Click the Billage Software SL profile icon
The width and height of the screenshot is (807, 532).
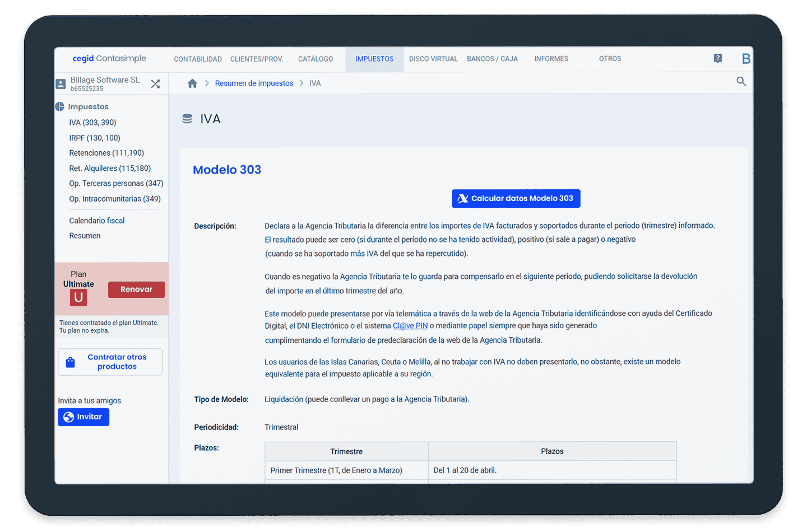tap(61, 84)
